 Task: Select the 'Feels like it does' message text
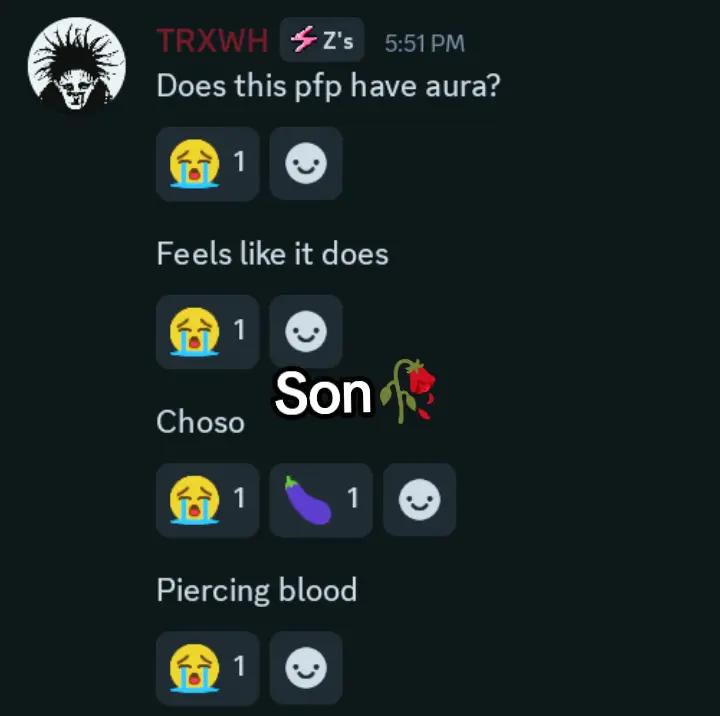click(273, 254)
